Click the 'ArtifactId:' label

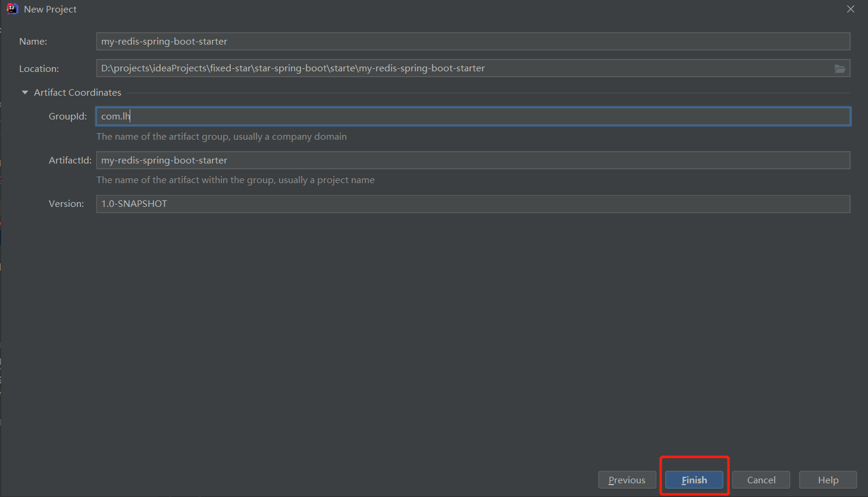pyautogui.click(x=70, y=160)
